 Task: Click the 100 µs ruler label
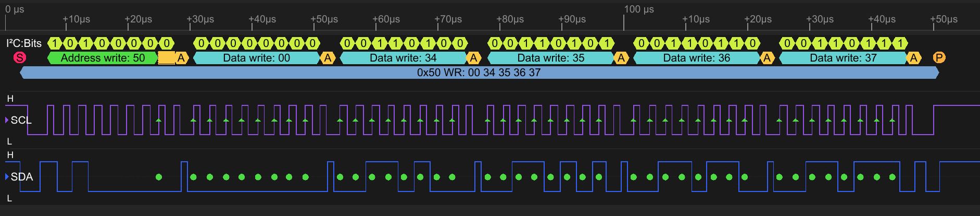pyautogui.click(x=639, y=9)
